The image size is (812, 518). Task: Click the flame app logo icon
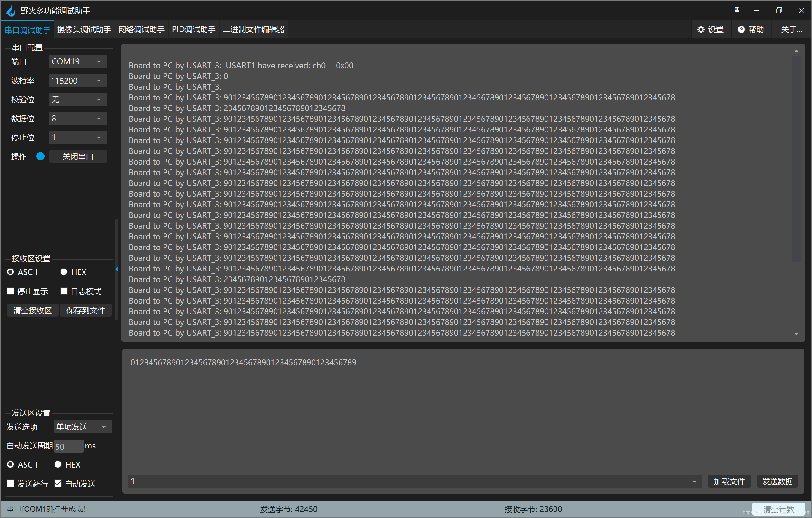11,10
